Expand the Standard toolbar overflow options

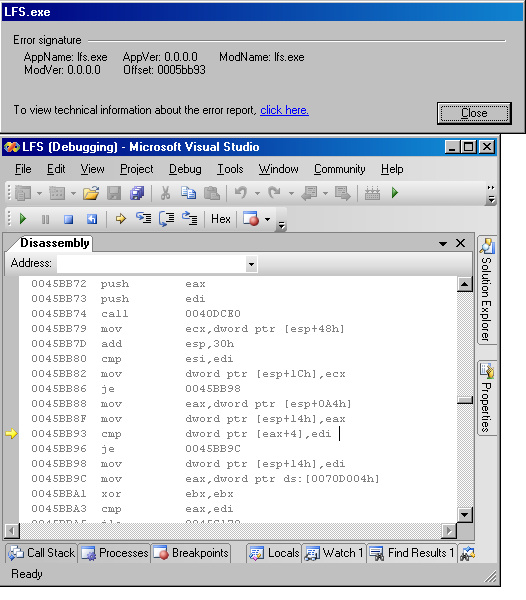click(x=491, y=194)
